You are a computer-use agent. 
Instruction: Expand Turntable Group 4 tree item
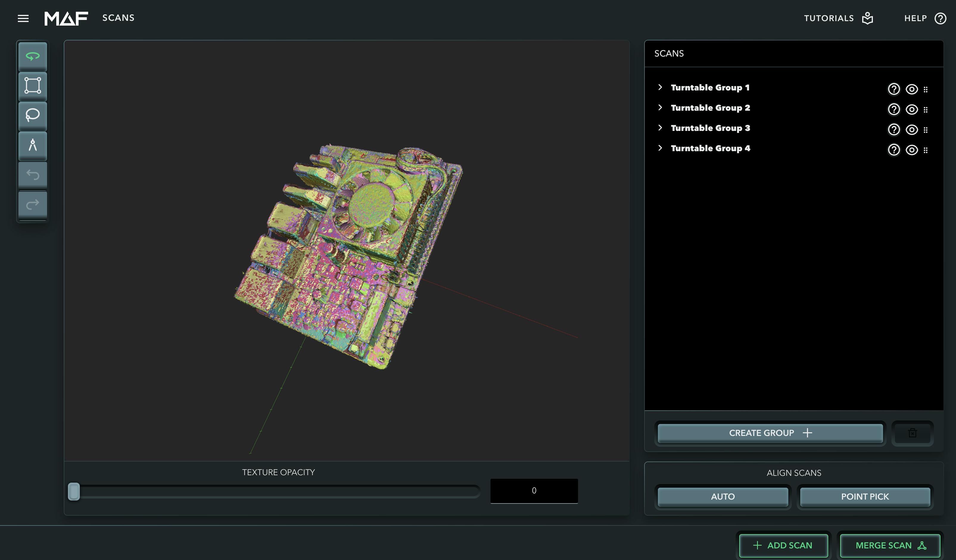[x=660, y=148]
